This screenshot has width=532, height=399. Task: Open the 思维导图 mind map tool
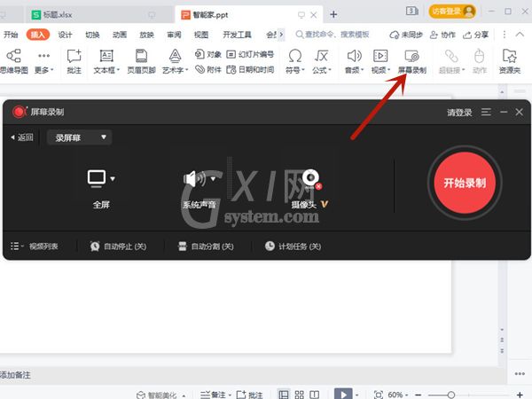13,61
